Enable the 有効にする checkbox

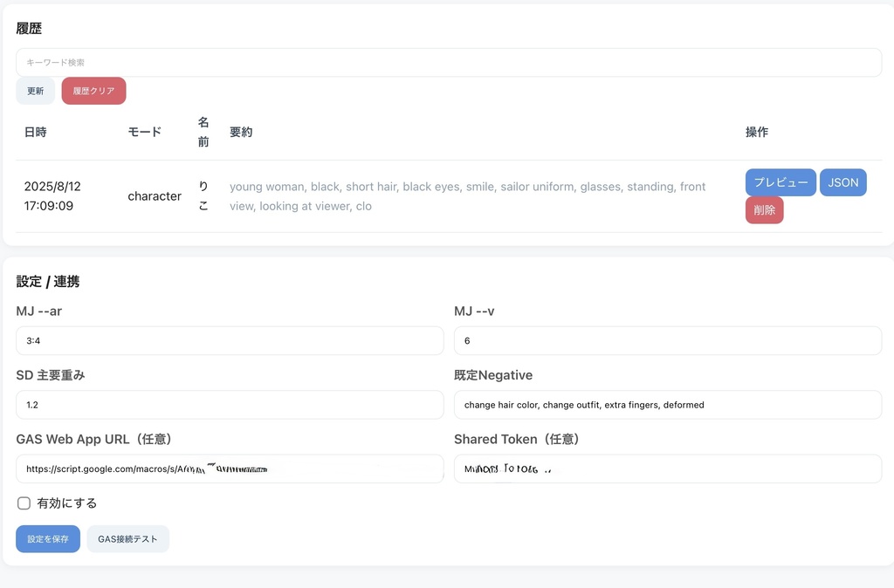pos(24,503)
